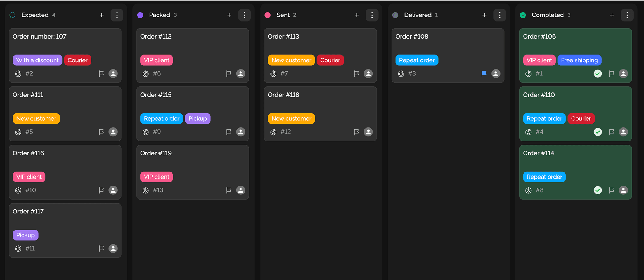Open the assignee avatar on Order #111
The width and height of the screenshot is (644, 280).
[113, 132]
